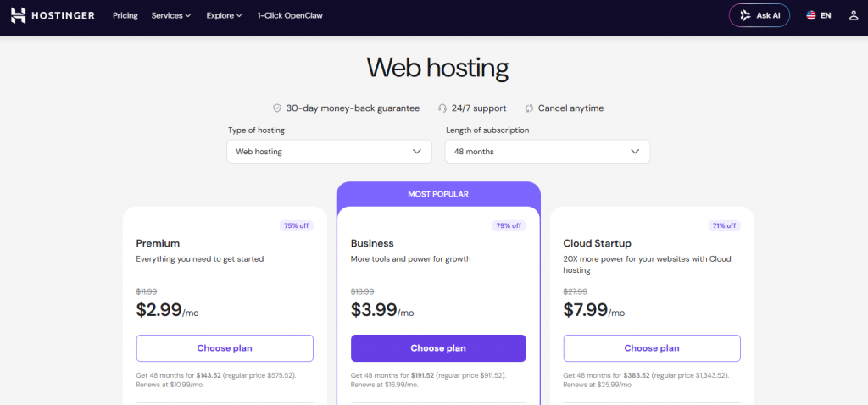Click the Ask AI sparkle icon
The image size is (868, 405).
pos(746,15)
